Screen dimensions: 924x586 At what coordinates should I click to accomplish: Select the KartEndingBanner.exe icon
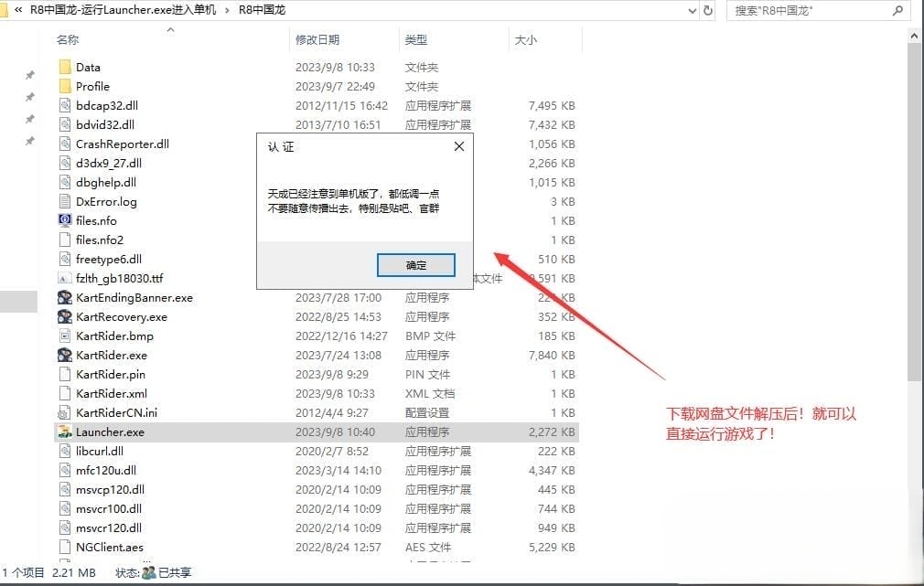coord(65,297)
